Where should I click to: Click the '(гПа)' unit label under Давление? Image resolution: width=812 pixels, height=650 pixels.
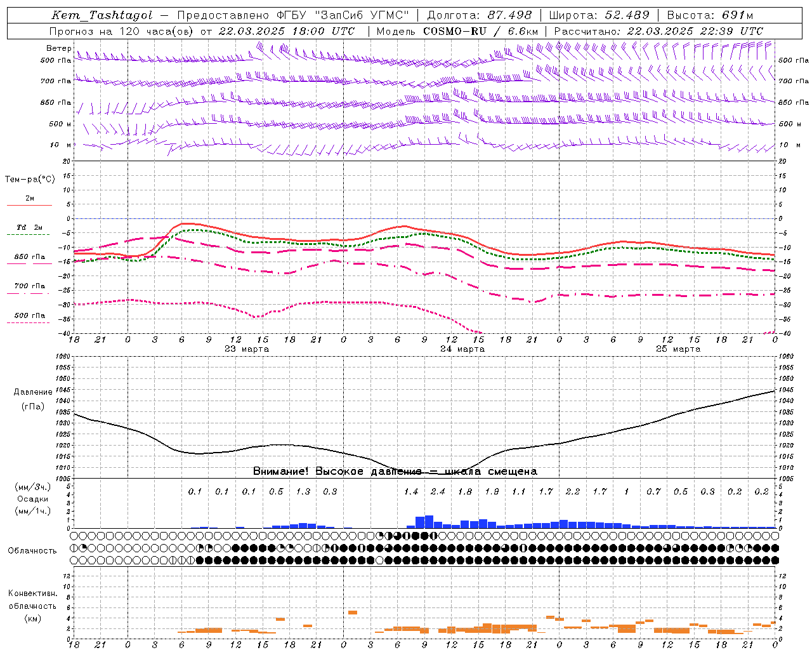point(33,406)
